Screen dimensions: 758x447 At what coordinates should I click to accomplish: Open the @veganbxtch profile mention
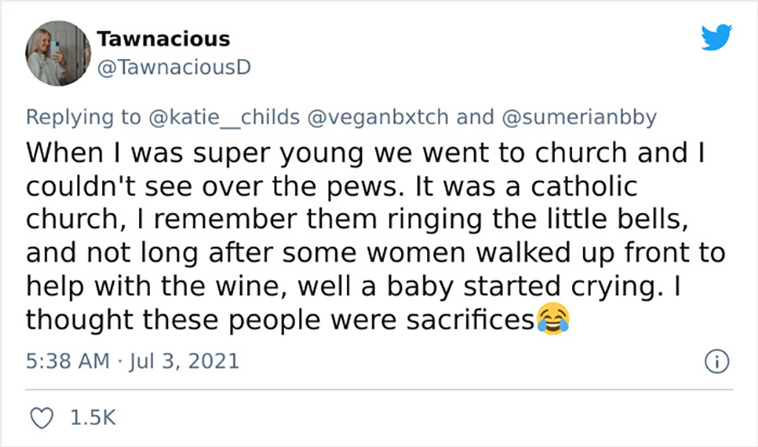[x=378, y=117]
